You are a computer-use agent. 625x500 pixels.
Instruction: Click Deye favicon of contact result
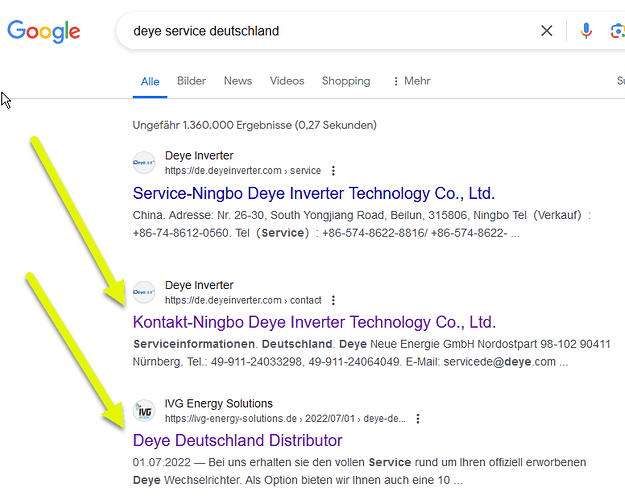(144, 292)
